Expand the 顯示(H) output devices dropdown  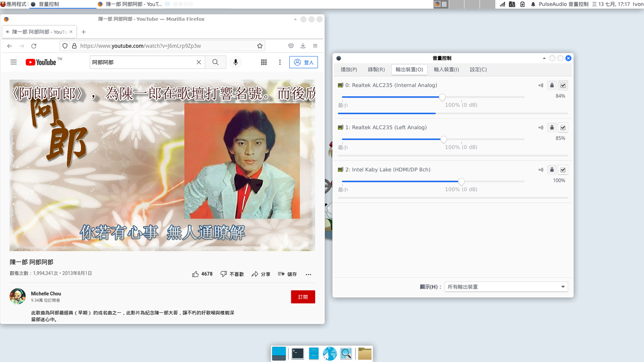(506, 287)
